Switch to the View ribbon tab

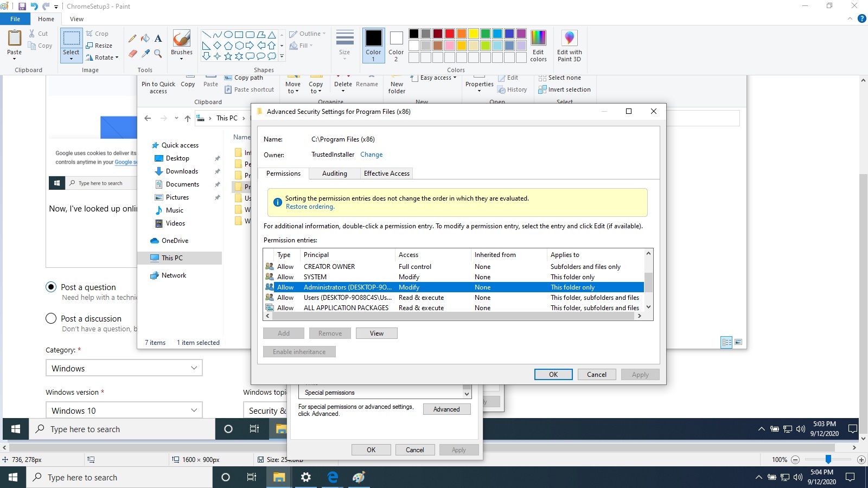(76, 19)
